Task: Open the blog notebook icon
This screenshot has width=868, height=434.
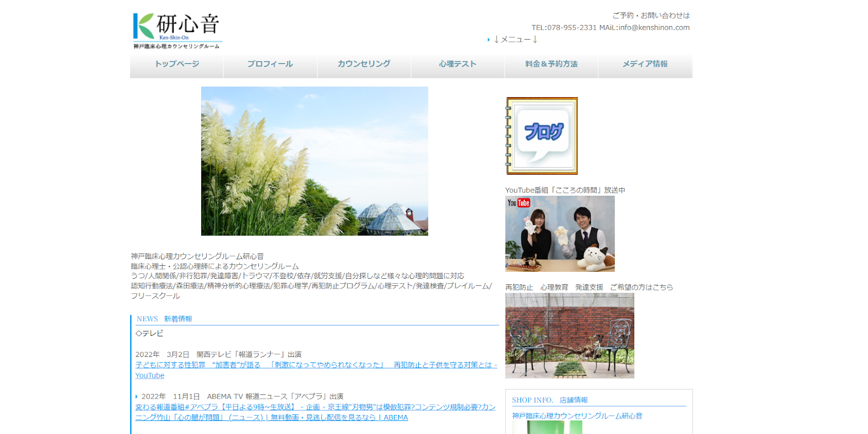Action: (541, 136)
